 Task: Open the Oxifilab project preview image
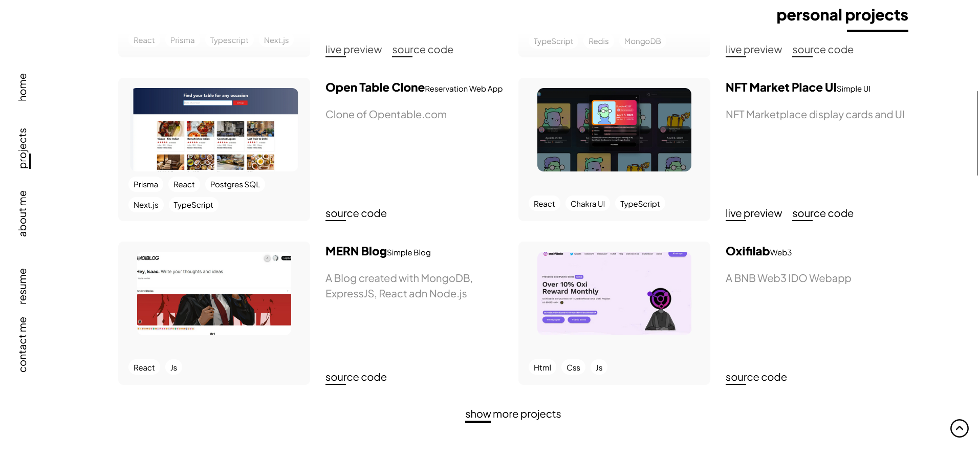point(614,293)
